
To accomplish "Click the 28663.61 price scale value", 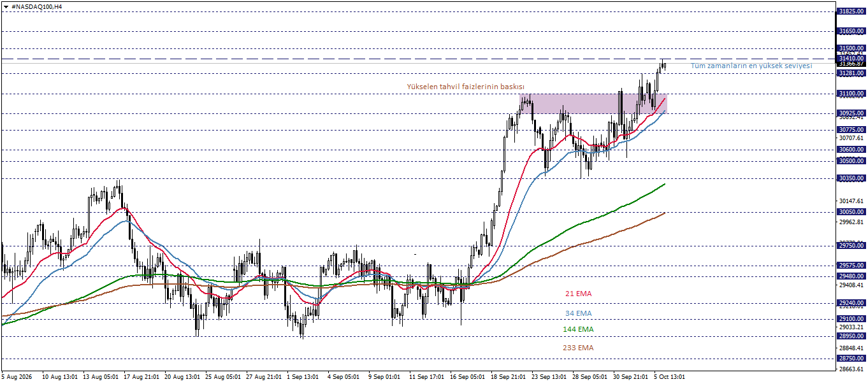I will coord(851,369).
